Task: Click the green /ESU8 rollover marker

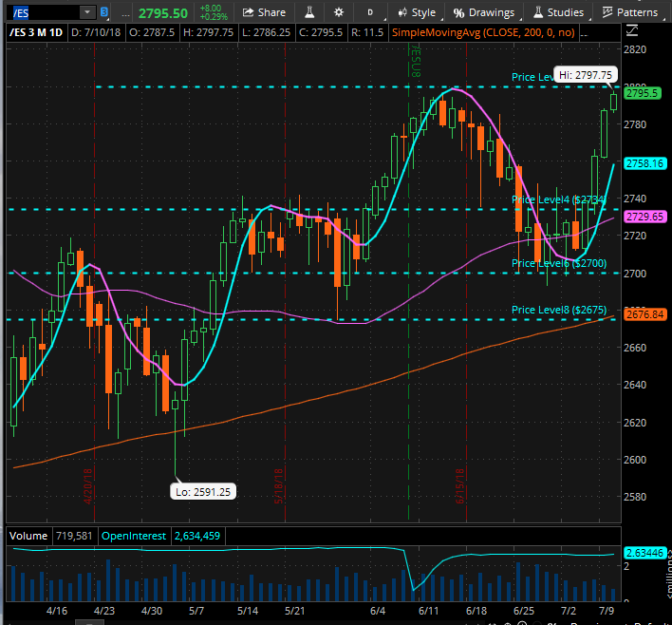Action: pos(416,61)
